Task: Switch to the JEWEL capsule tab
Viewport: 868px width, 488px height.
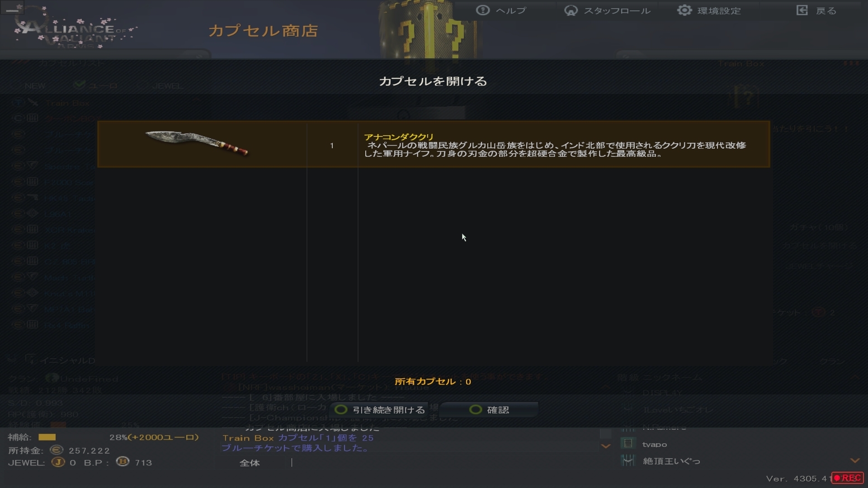Action: [168, 85]
